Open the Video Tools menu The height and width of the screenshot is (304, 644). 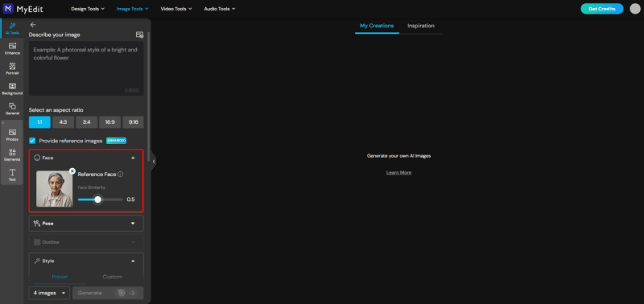click(176, 9)
